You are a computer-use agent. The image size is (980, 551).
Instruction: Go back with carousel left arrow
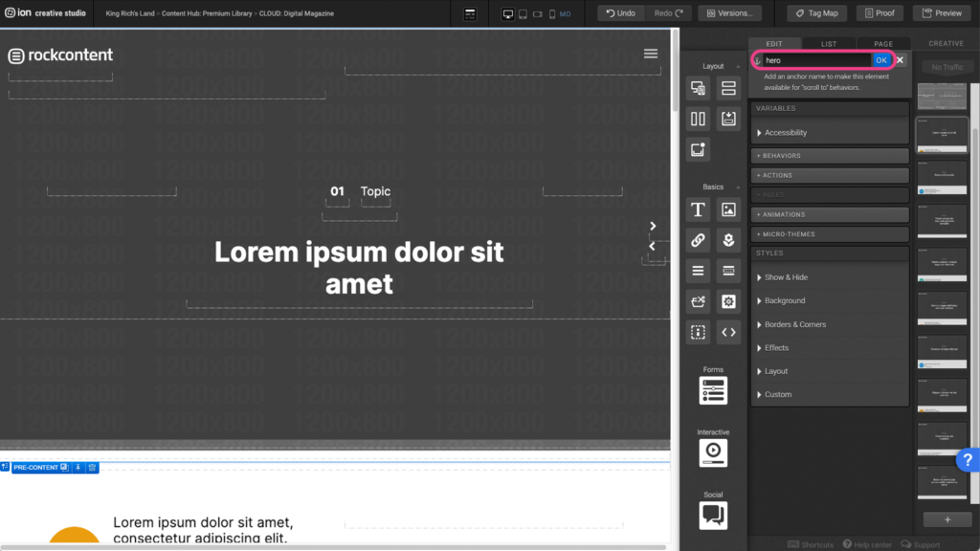coord(653,247)
